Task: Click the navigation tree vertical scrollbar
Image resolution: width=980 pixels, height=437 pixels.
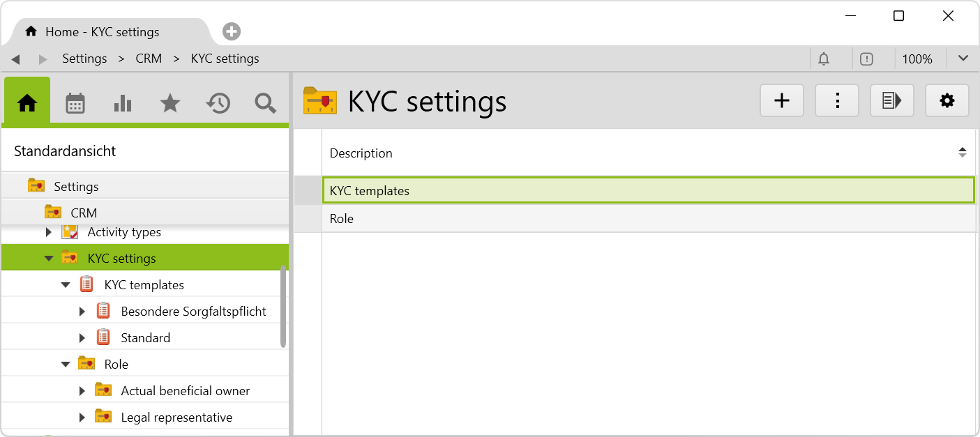Action: point(283,307)
